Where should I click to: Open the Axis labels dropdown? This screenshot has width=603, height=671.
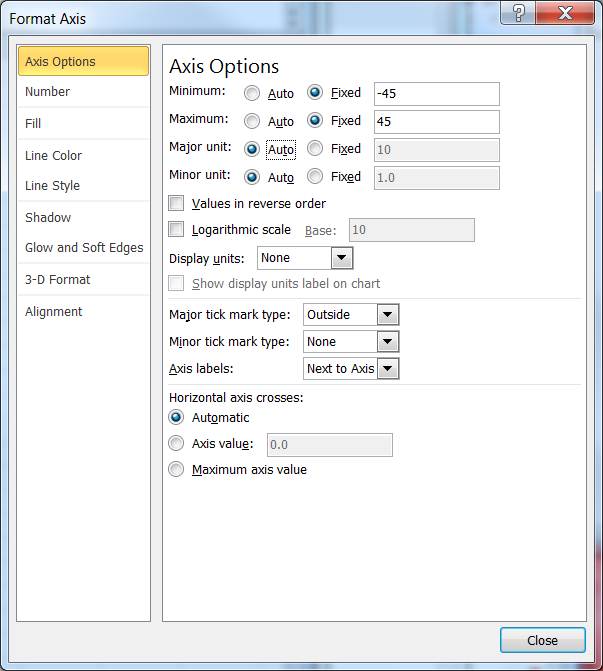tap(388, 369)
